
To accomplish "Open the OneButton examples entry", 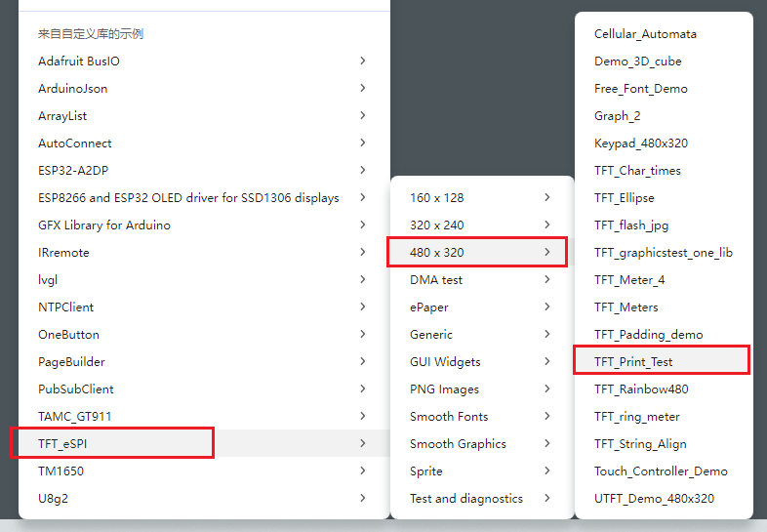I will (x=204, y=335).
